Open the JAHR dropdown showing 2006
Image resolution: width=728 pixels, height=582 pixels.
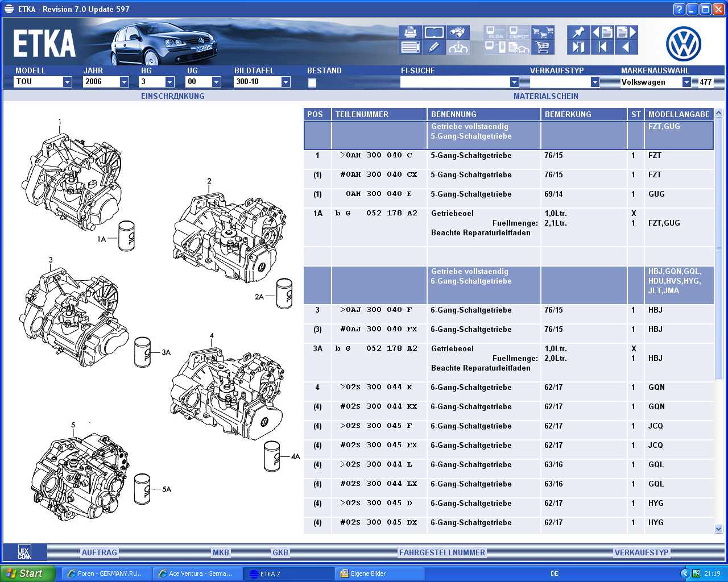pyautogui.click(x=124, y=82)
